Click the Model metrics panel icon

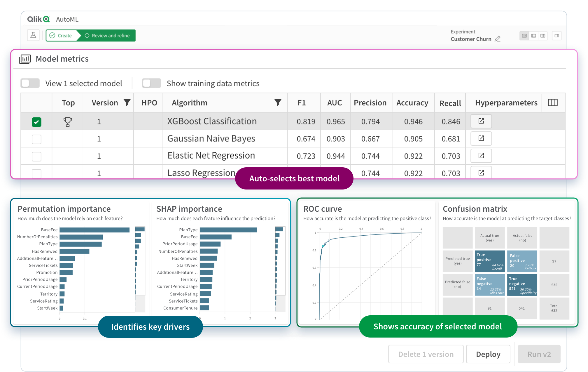click(x=25, y=59)
